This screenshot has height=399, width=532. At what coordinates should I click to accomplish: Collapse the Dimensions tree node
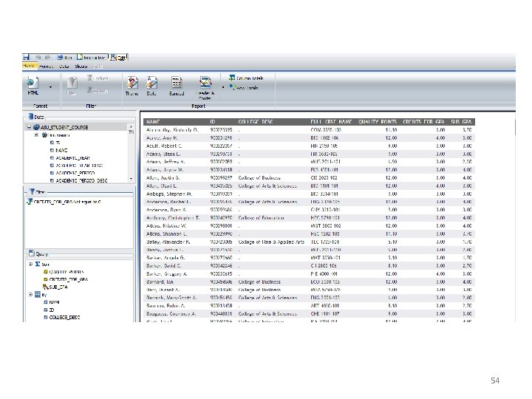click(37, 135)
